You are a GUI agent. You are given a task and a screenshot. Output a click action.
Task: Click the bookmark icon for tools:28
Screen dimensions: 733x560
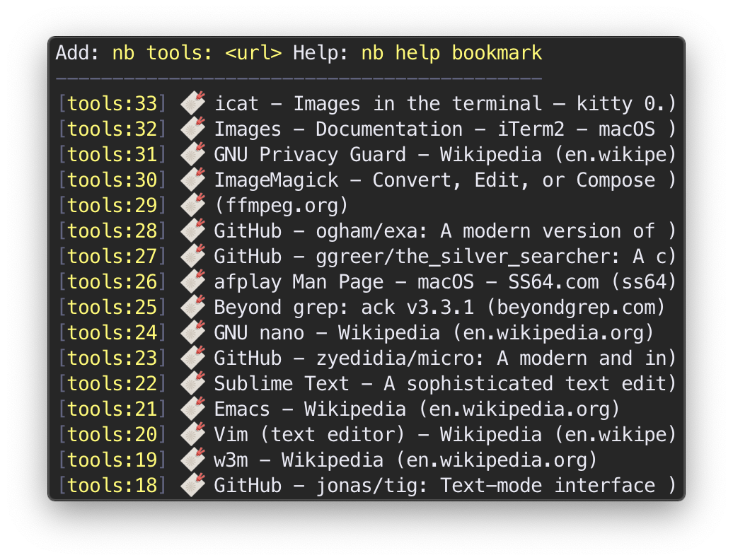pyautogui.click(x=193, y=231)
